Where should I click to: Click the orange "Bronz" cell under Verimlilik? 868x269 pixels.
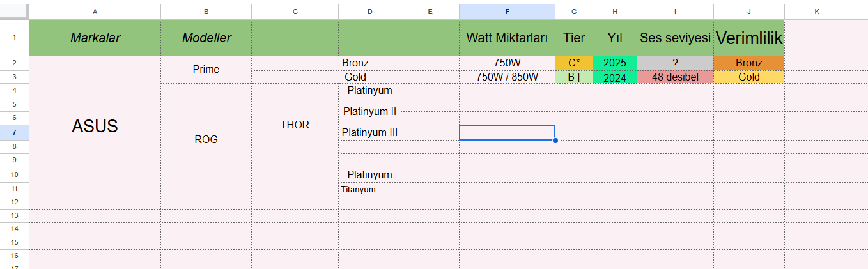749,63
